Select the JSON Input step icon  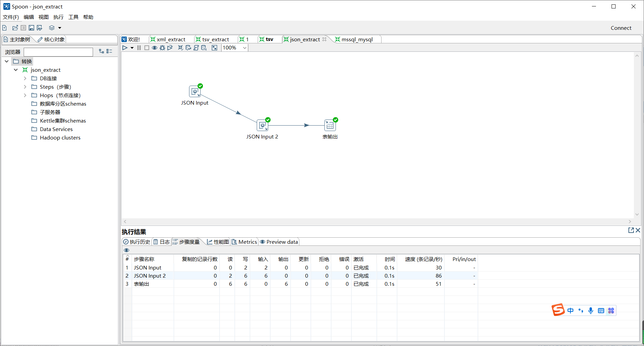click(195, 91)
